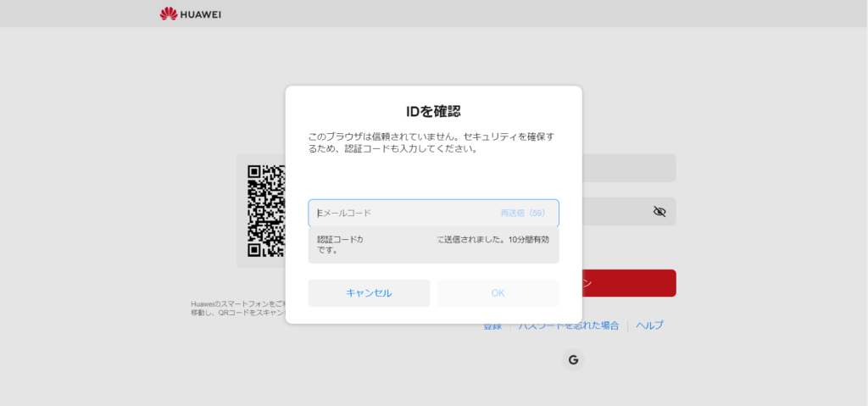Click the gray top header bar
This screenshot has height=406, width=868.
[509, 14]
